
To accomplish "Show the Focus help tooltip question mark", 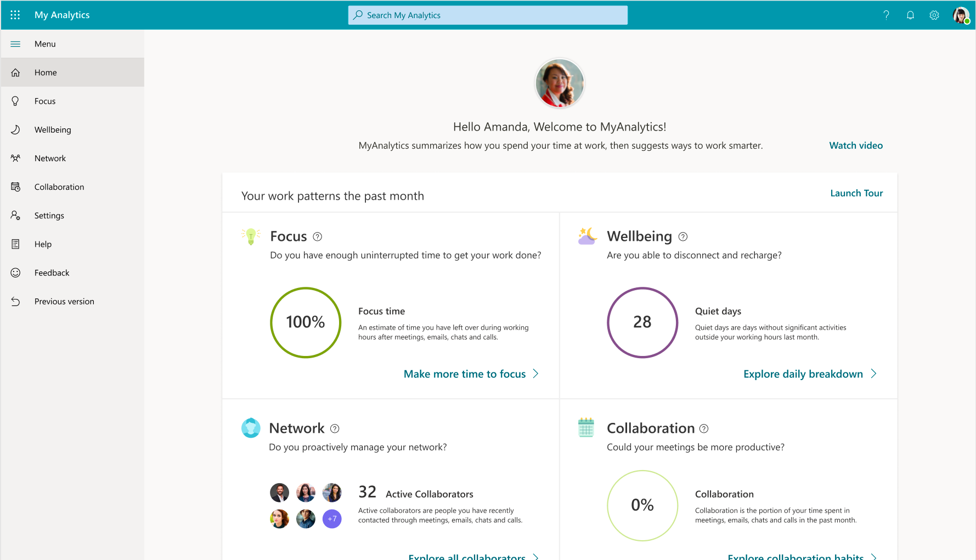I will pos(318,236).
